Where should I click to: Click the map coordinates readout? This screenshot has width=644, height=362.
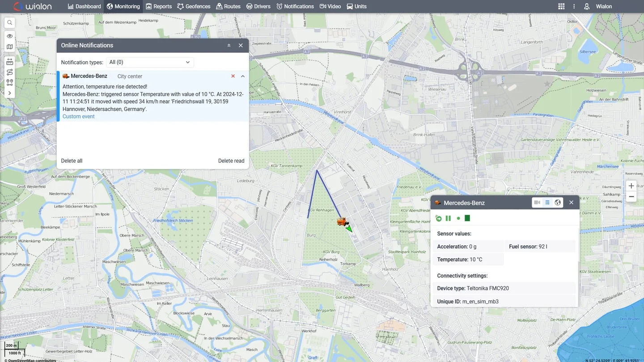click(612, 360)
